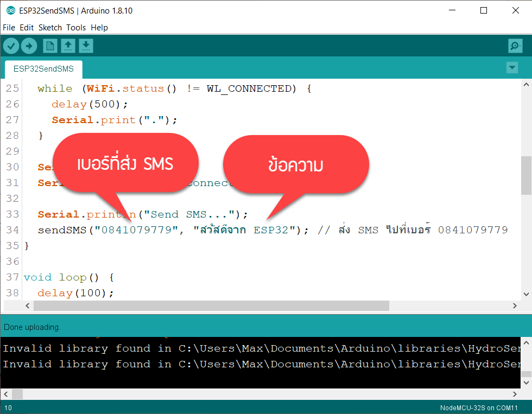Expand the tab options dropdown arrow

[512, 67]
